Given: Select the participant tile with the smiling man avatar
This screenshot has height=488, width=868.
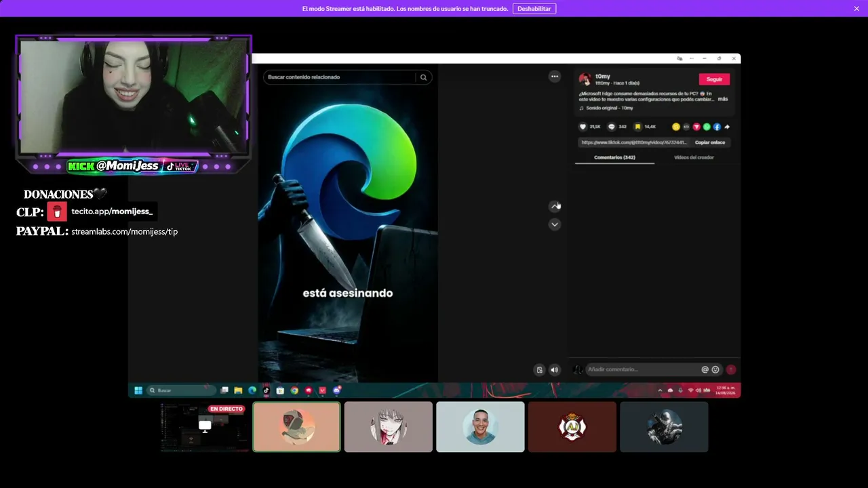Looking at the screenshot, I should click(480, 427).
